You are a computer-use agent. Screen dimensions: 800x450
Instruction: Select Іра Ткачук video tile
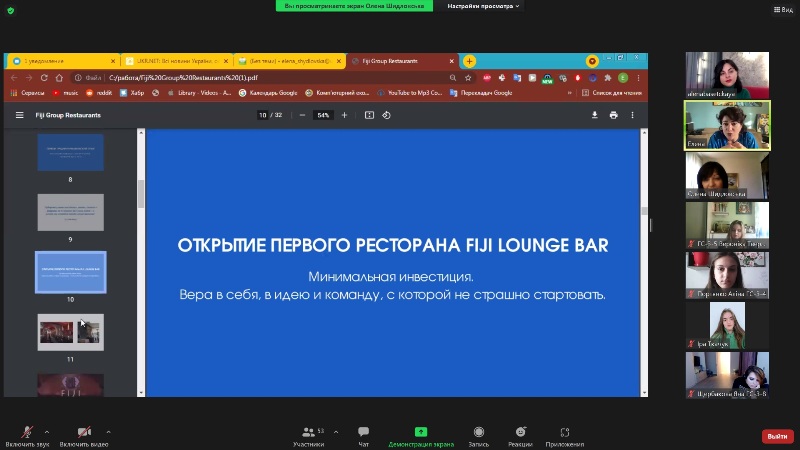tap(727, 326)
